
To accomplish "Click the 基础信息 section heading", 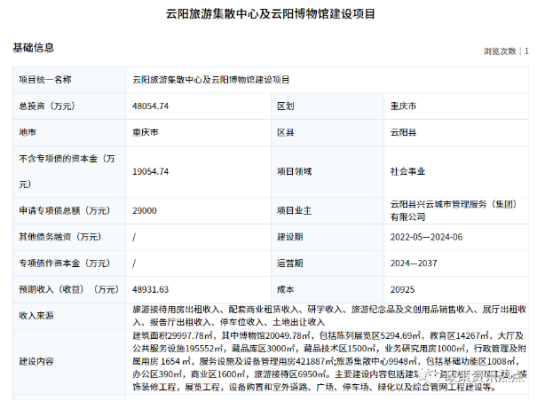I will (33, 47).
